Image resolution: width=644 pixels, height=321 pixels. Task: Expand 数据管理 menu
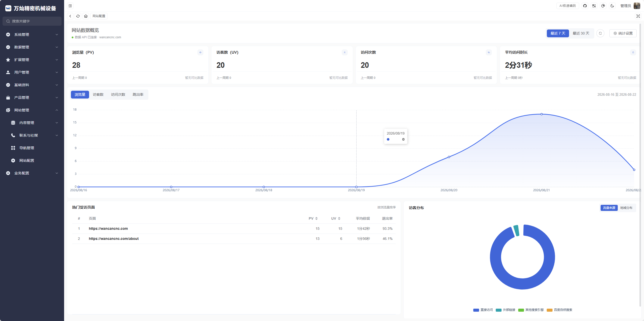click(x=32, y=47)
